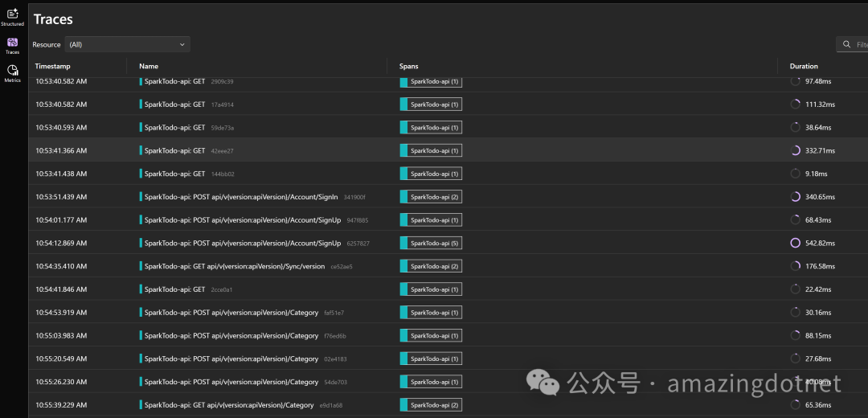Click the 176.58ms duration ring indicator
The image size is (868, 418).
point(796,266)
